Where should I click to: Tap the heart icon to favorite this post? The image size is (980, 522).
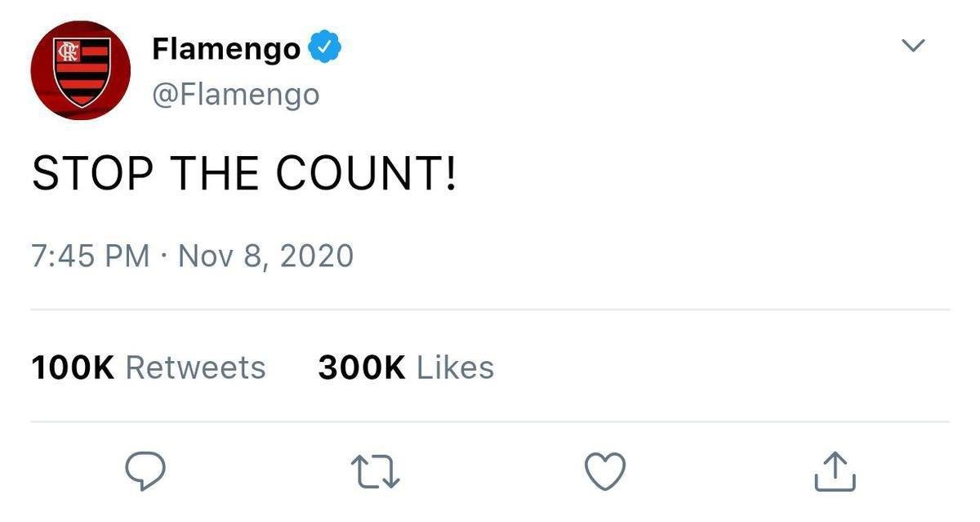(604, 471)
